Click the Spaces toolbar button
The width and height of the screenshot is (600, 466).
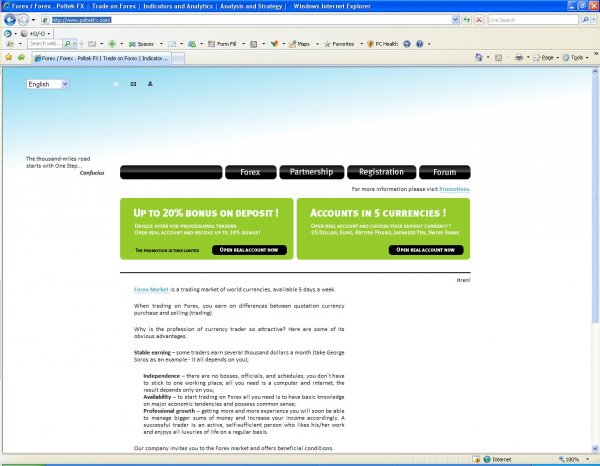(141, 44)
